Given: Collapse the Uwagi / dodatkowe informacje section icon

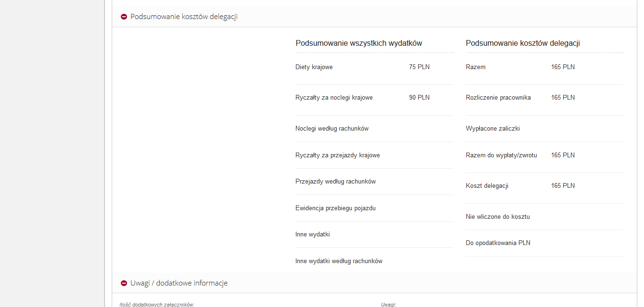Looking at the screenshot, I should [x=124, y=283].
